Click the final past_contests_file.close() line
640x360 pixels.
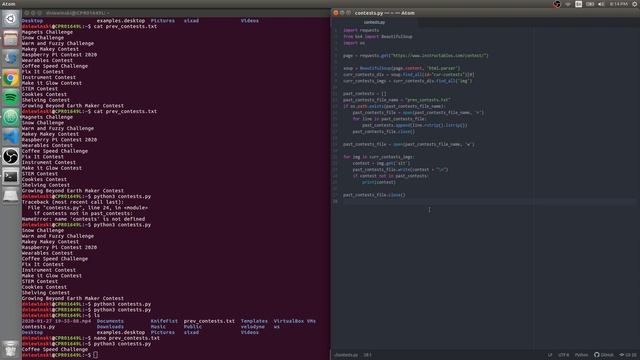pyautogui.click(x=374, y=195)
